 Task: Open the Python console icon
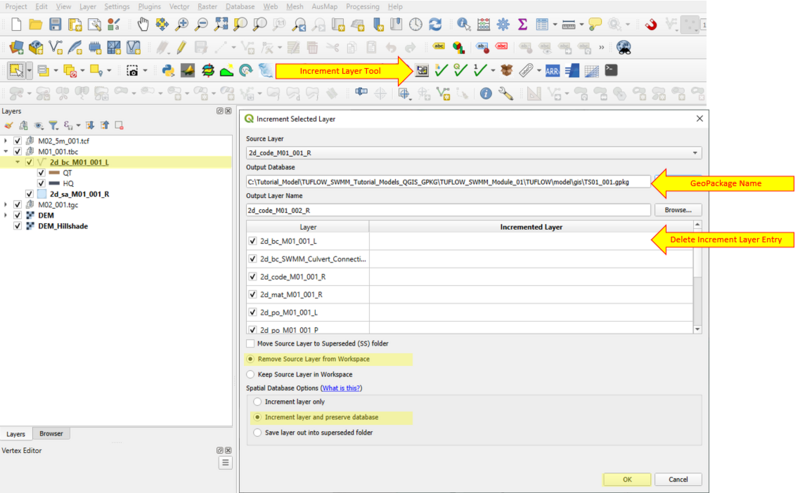click(x=168, y=70)
